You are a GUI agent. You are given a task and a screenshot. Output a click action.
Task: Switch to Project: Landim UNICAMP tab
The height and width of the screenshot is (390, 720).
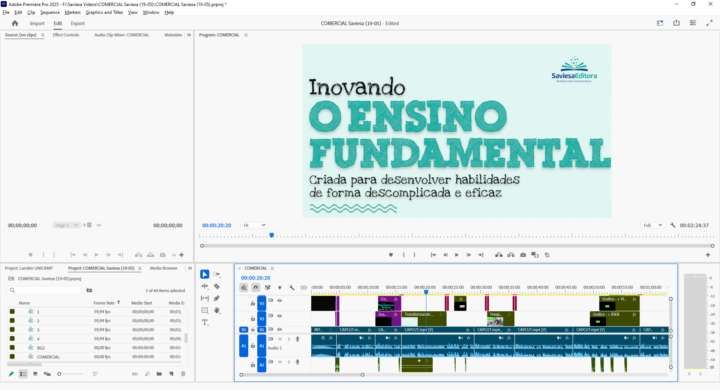(29, 268)
